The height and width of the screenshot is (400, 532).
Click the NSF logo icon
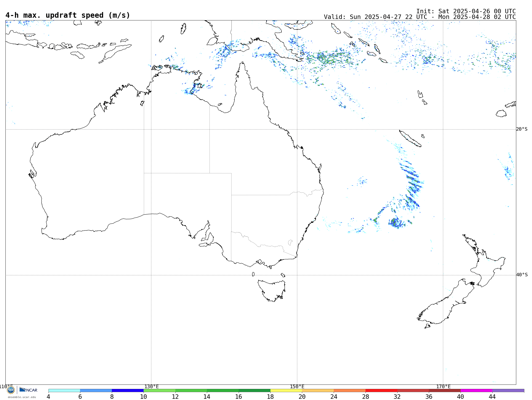(x=11, y=390)
